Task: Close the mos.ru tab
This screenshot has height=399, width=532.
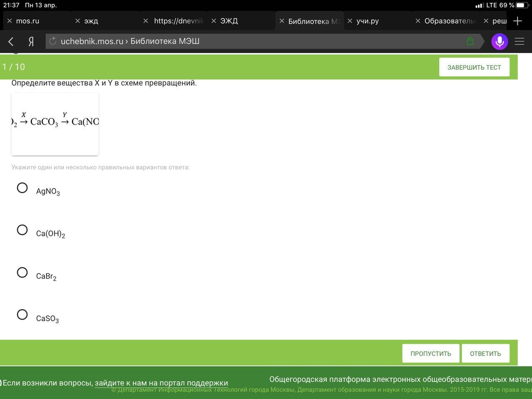Action: pos(10,21)
